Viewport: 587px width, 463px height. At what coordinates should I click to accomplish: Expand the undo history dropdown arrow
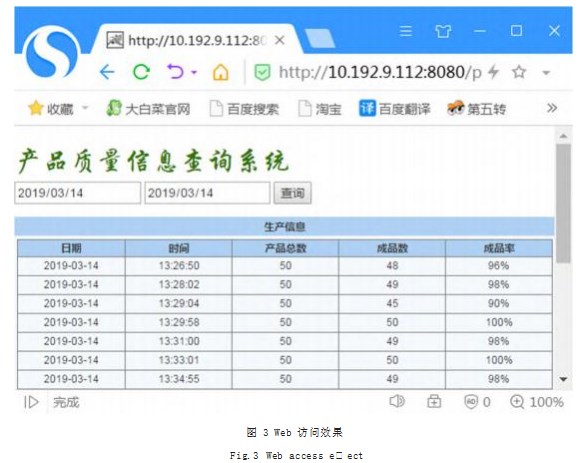coord(194,72)
